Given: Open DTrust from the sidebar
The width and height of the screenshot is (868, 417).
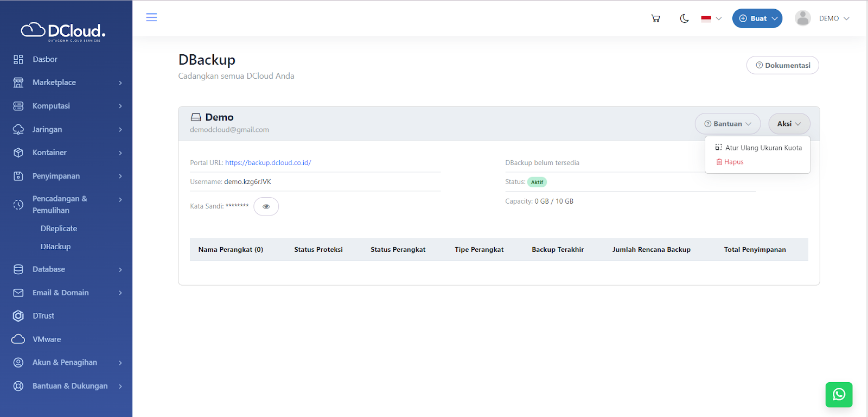Looking at the screenshot, I should click(x=43, y=316).
